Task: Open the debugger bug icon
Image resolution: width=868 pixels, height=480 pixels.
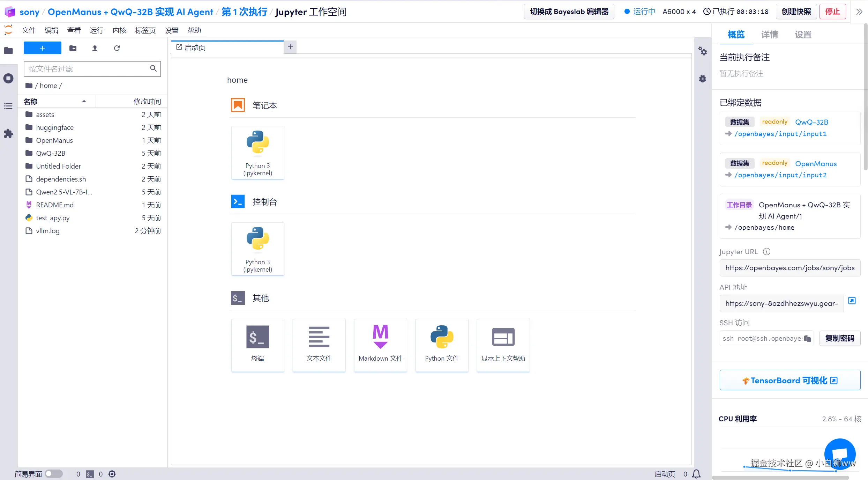Action: pyautogui.click(x=703, y=79)
